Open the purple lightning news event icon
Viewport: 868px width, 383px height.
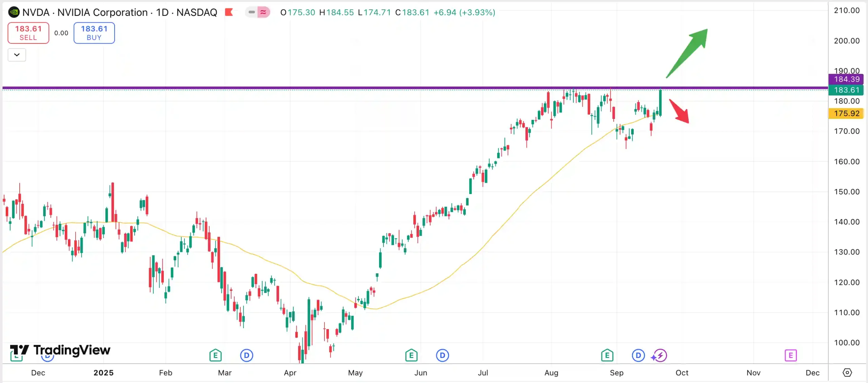point(660,356)
